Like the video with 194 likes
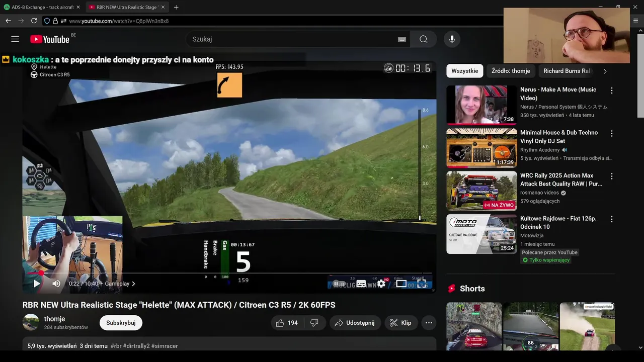 pyautogui.click(x=286, y=323)
